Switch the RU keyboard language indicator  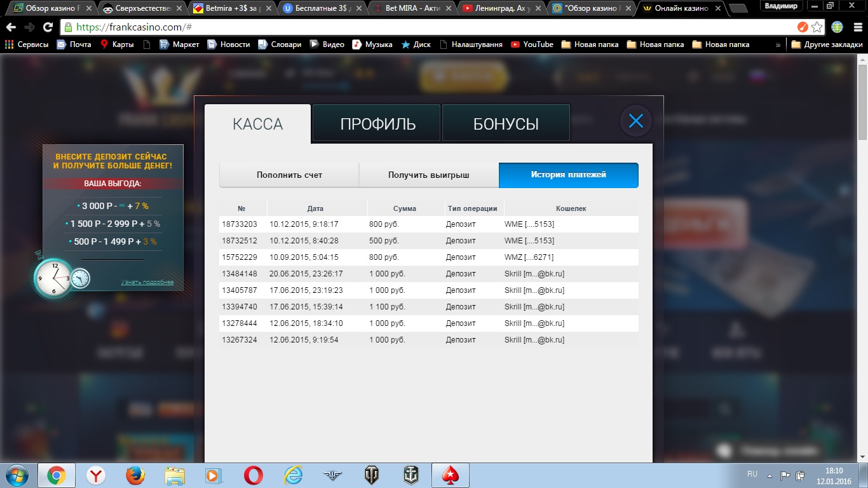point(752,474)
